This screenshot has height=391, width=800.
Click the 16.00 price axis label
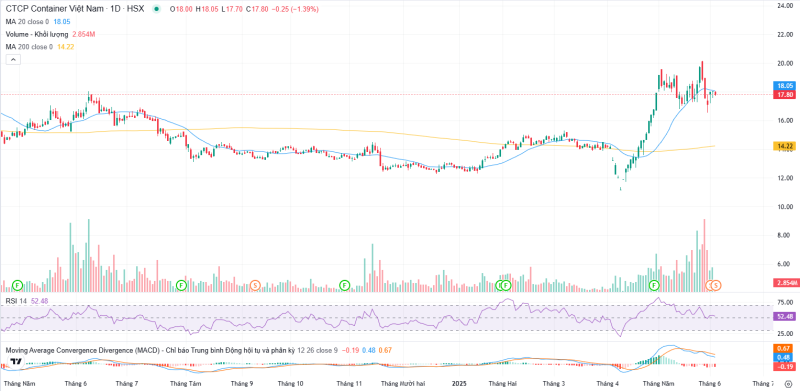click(x=784, y=120)
